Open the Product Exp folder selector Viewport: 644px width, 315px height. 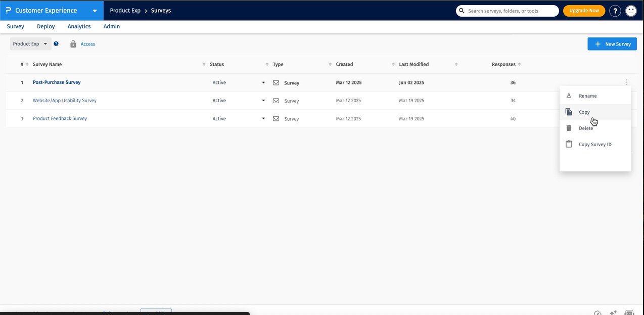30,43
